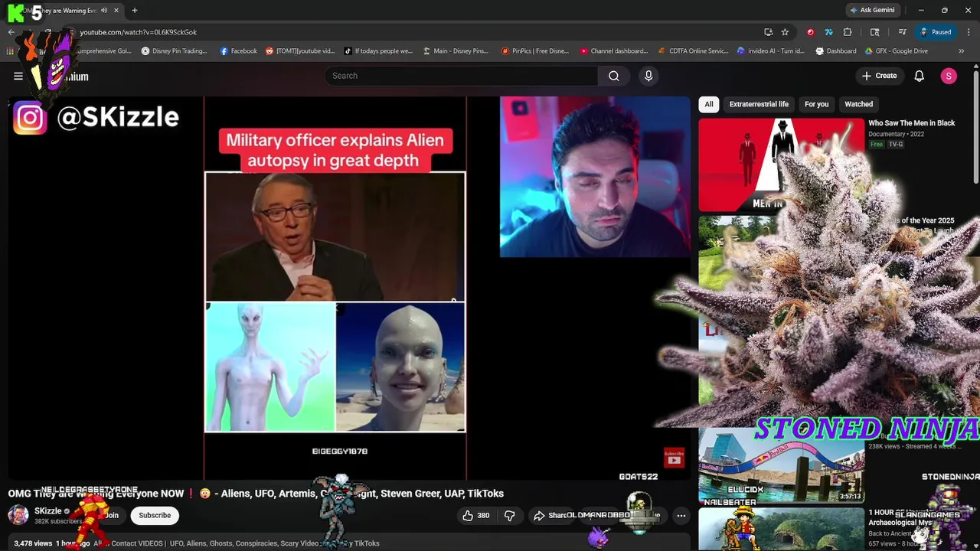Open the three-dot more actions menu

point(681,516)
